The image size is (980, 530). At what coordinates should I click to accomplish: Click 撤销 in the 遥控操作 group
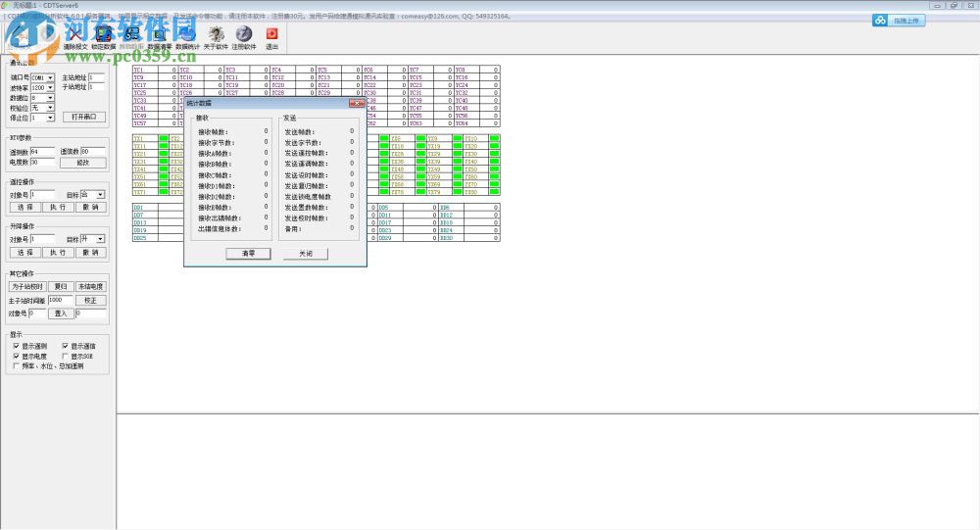coord(90,207)
